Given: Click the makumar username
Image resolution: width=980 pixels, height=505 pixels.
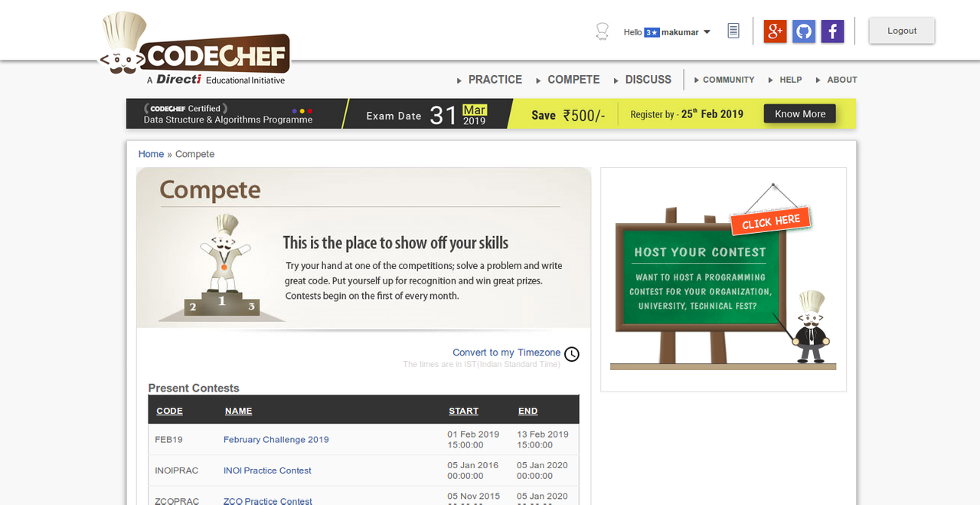Looking at the screenshot, I should click(680, 32).
